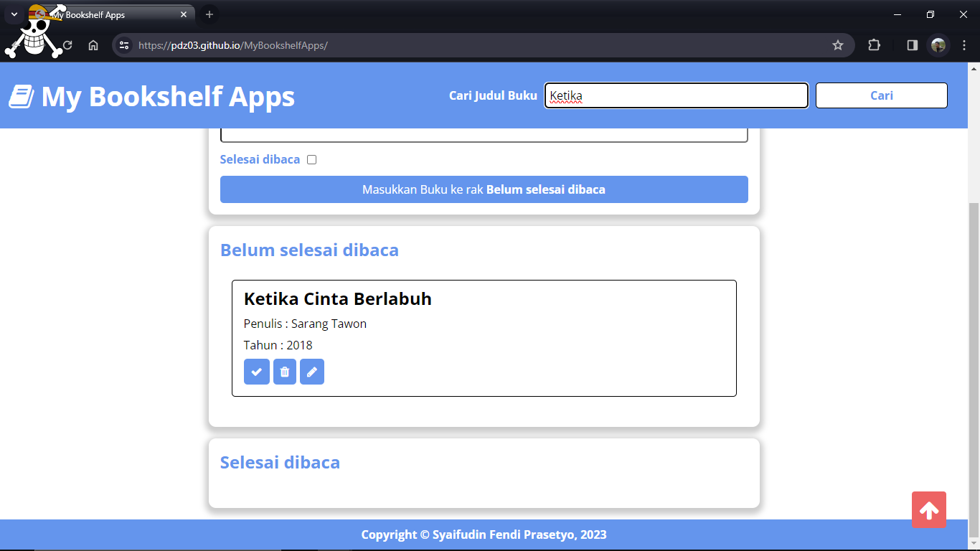Open the Chrome three-dot menu
The height and width of the screenshot is (551, 980).
click(964, 45)
